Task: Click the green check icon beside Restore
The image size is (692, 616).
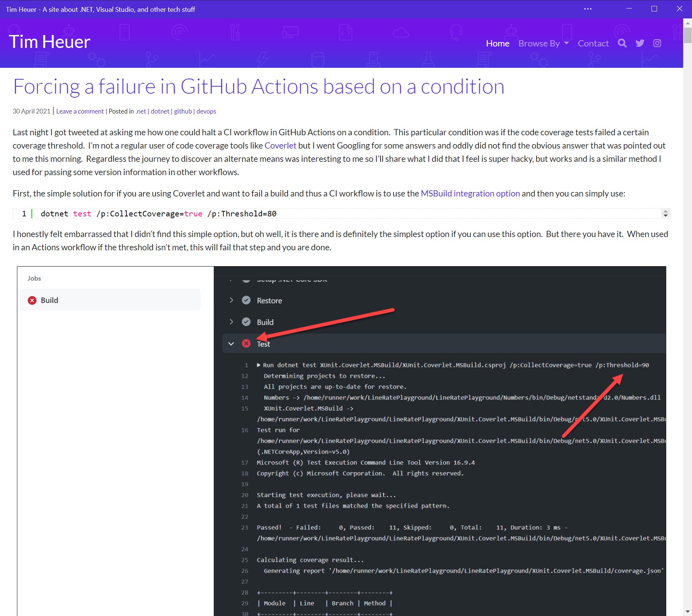Action: (x=246, y=300)
